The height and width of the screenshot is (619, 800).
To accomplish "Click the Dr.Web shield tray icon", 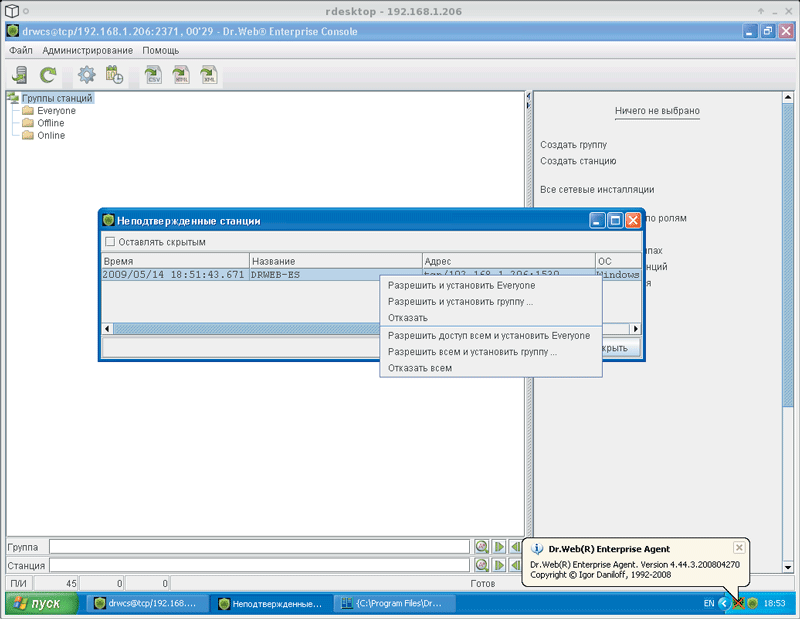I will 752,603.
